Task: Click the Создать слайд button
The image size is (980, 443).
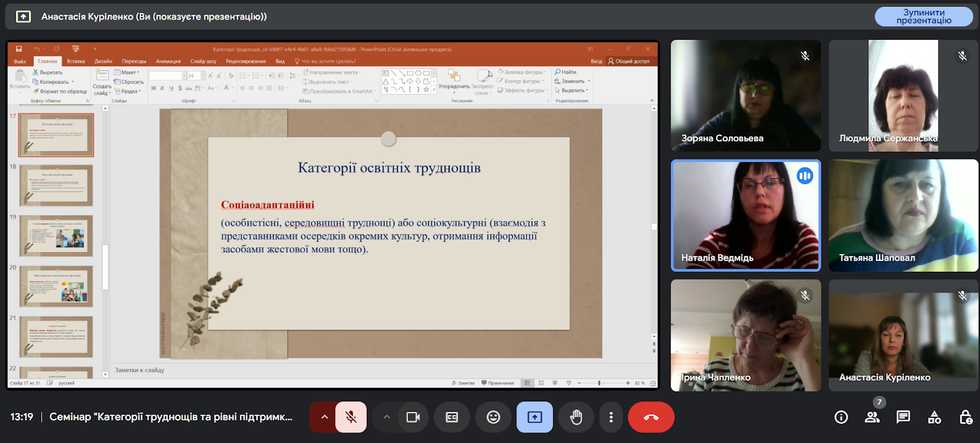Action: [102, 83]
